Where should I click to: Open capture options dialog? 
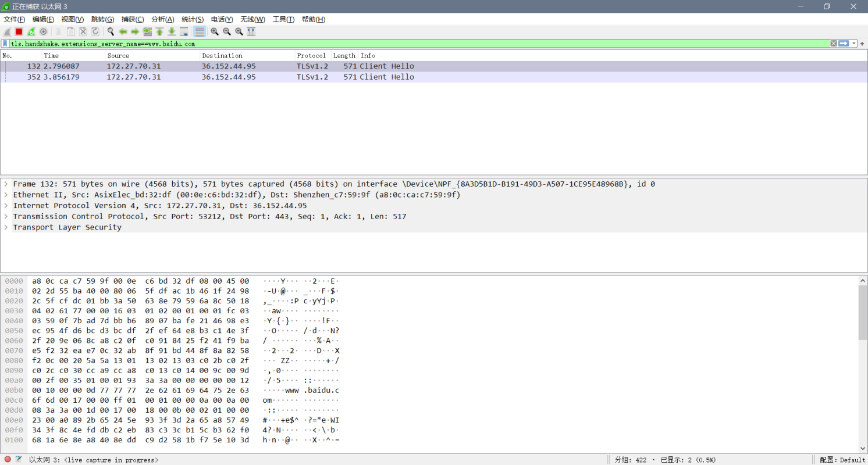[44, 31]
